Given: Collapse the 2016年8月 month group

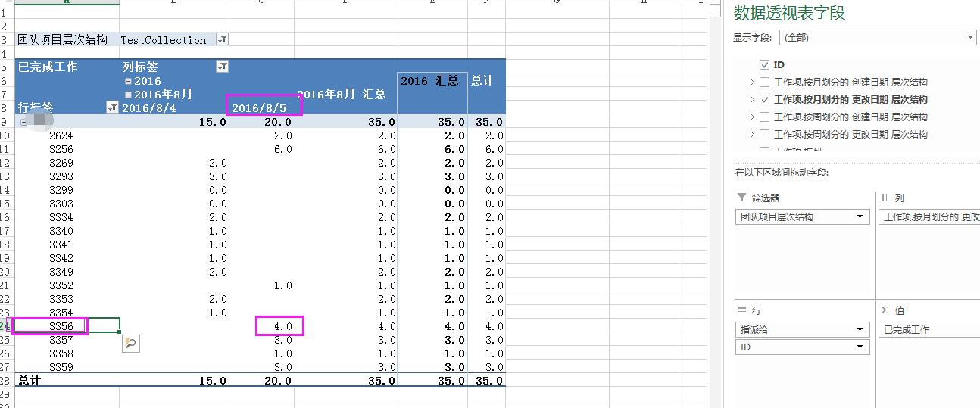Looking at the screenshot, I should click(x=128, y=95).
